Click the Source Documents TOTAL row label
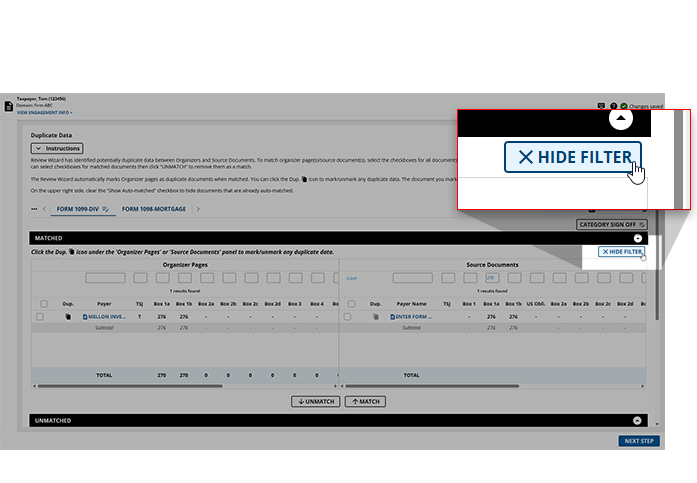 pyautogui.click(x=412, y=375)
